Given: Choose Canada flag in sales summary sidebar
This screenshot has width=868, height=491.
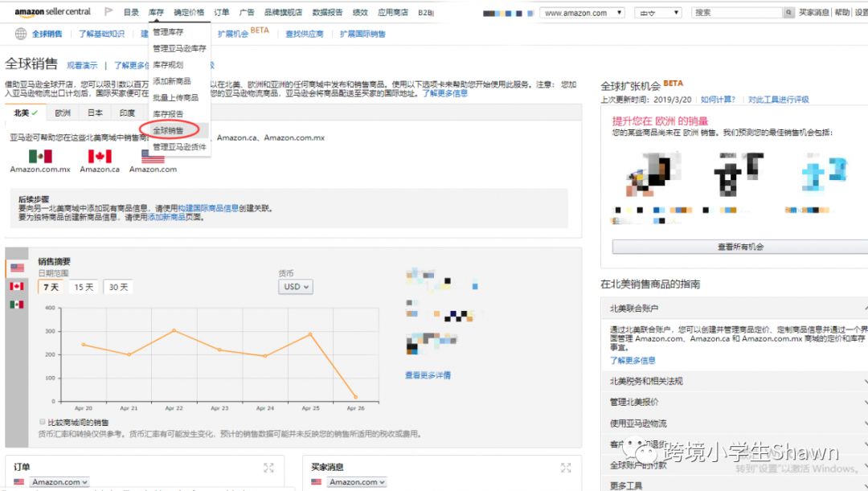Looking at the screenshot, I should click(17, 286).
